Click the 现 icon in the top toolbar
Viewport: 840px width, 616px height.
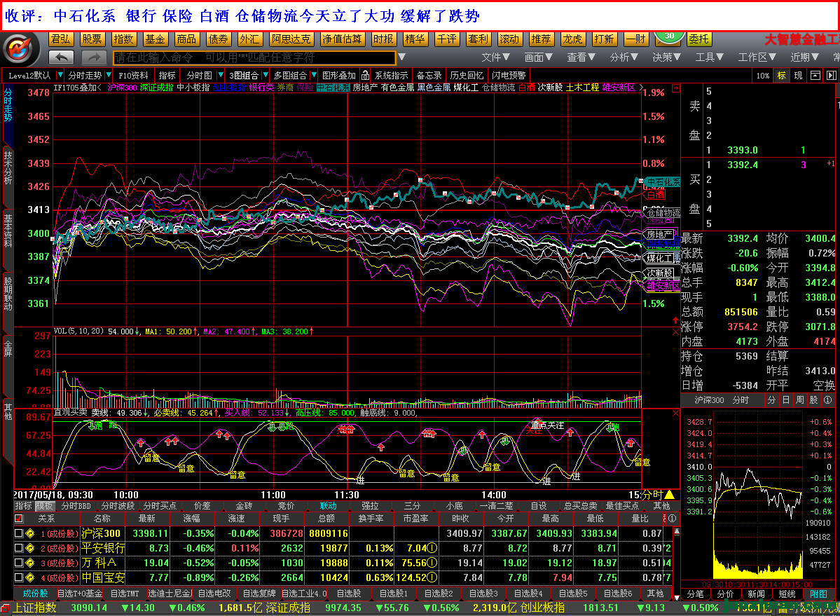[798, 76]
